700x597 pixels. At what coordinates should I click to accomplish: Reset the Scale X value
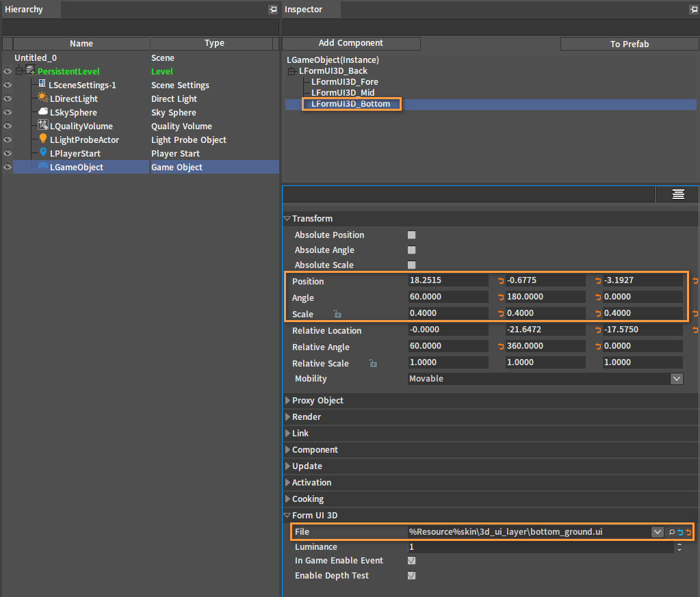click(500, 314)
